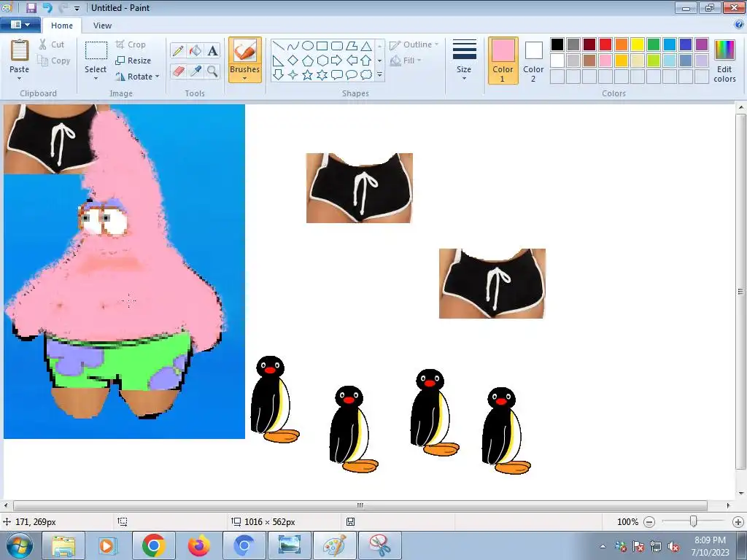Choose the Pentagon shape
This screenshot has width=747, height=560.
(308, 61)
